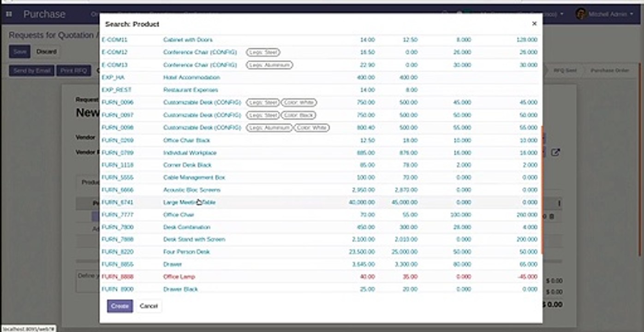644x332 pixels.
Task: Click reference FURN_7777
Action: [118, 215]
